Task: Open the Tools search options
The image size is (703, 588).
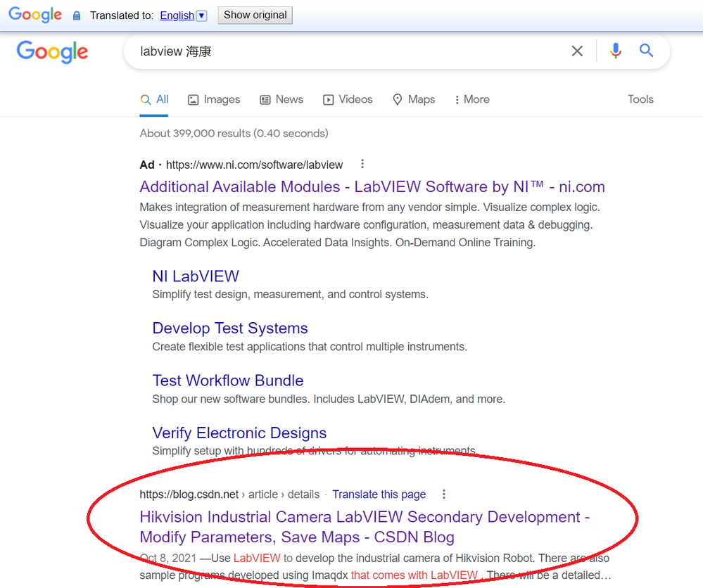Action: tap(640, 99)
